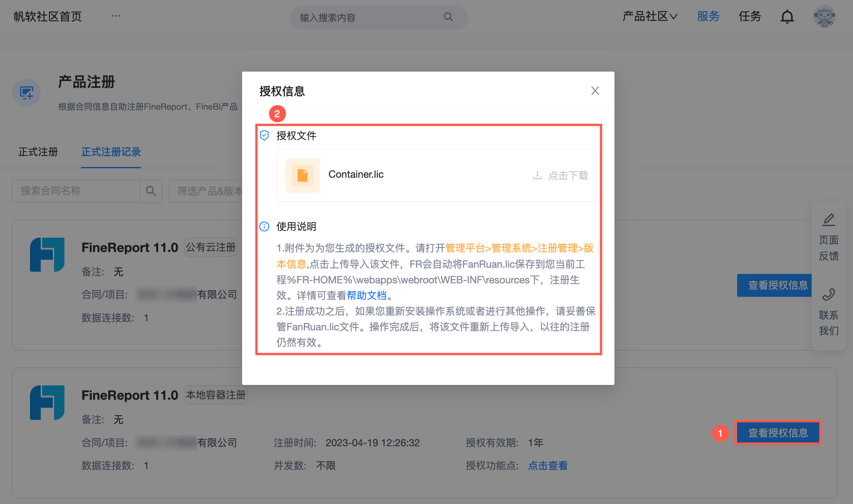The width and height of the screenshot is (853, 504).
Task: Open the user avatar menu
Action: coord(824,17)
